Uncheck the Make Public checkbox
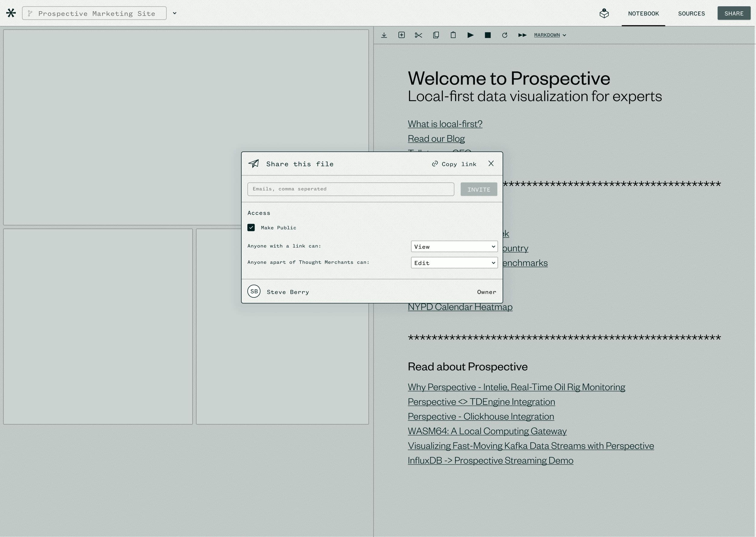The image size is (756, 537). pos(251,228)
